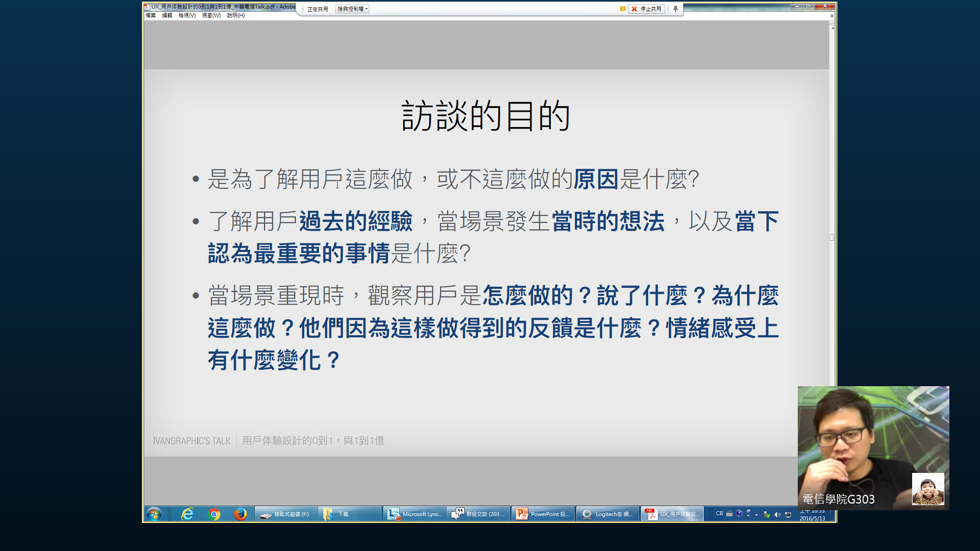Image resolution: width=980 pixels, height=551 pixels.
Task: Launch Google Chrome from taskbar
Action: [x=214, y=514]
